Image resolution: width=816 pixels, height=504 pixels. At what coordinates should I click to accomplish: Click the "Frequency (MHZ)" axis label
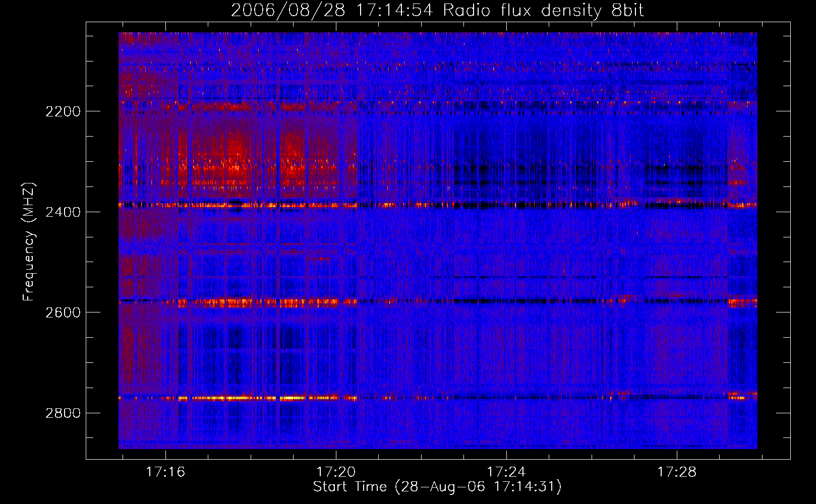29,242
